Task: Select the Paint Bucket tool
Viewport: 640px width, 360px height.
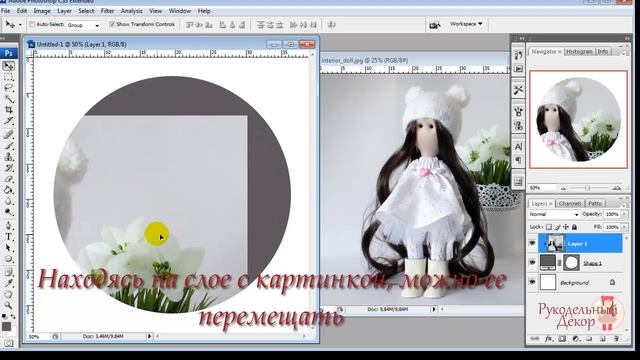Action: click(x=9, y=190)
